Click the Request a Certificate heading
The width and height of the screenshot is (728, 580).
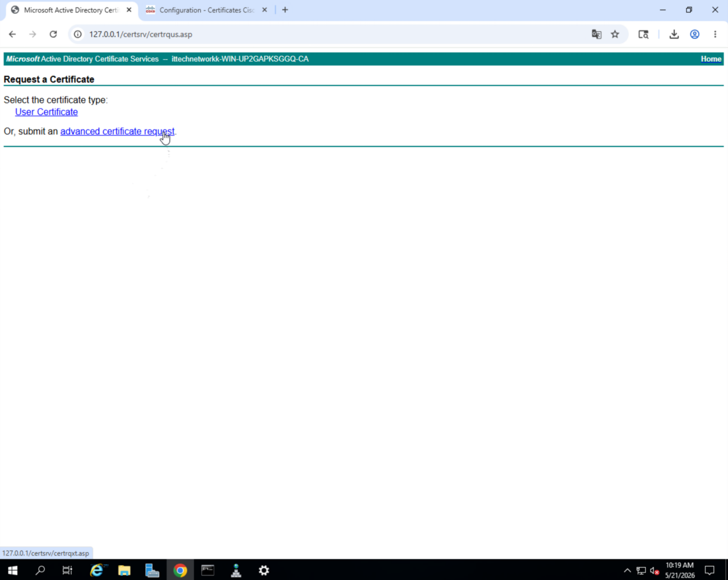point(49,80)
